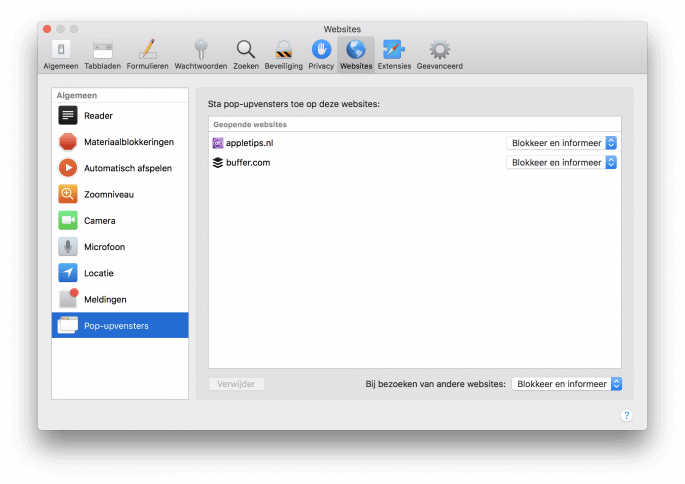Select Pop-upvensters in the sidebar

120,325
